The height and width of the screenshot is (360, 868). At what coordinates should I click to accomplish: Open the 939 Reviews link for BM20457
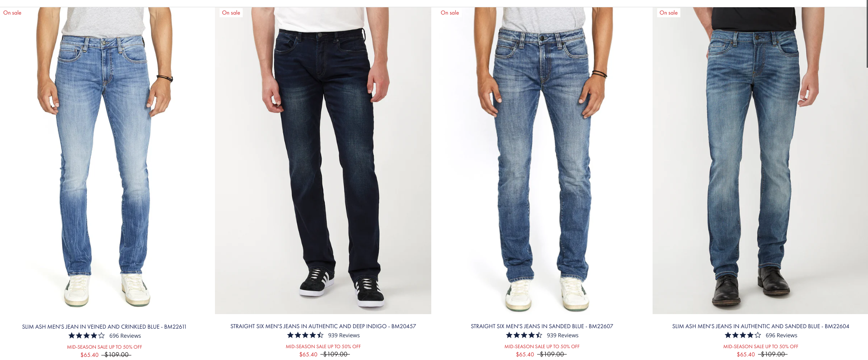tap(344, 335)
